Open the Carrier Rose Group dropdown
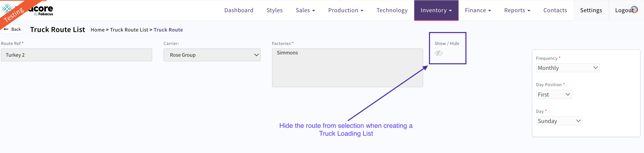The width and height of the screenshot is (644, 153). point(212,55)
